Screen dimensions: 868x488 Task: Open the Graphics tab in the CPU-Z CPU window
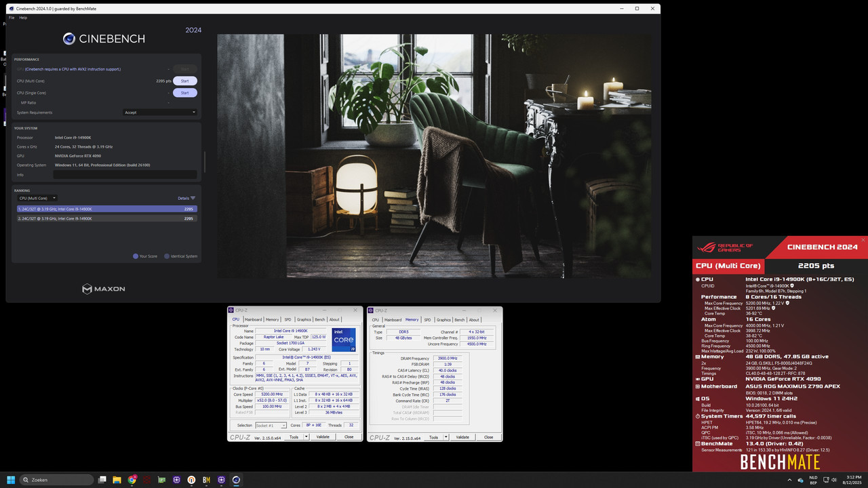pos(304,319)
